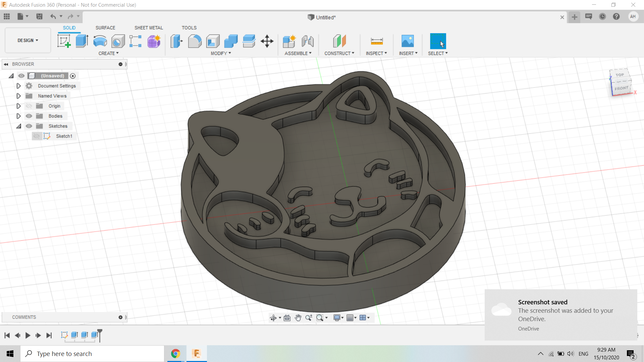Expand the Document Settings node

(18, 86)
